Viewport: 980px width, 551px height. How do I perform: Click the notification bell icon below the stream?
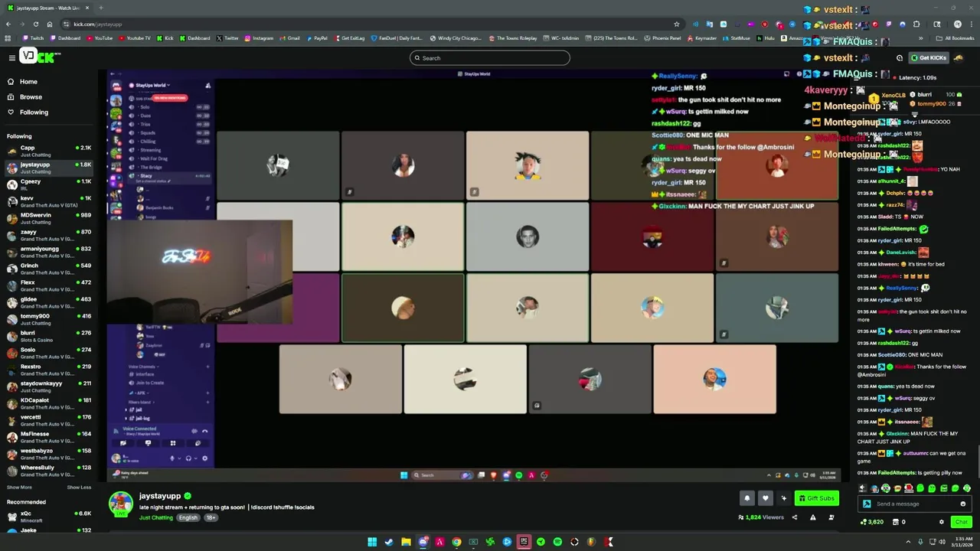coord(747,498)
